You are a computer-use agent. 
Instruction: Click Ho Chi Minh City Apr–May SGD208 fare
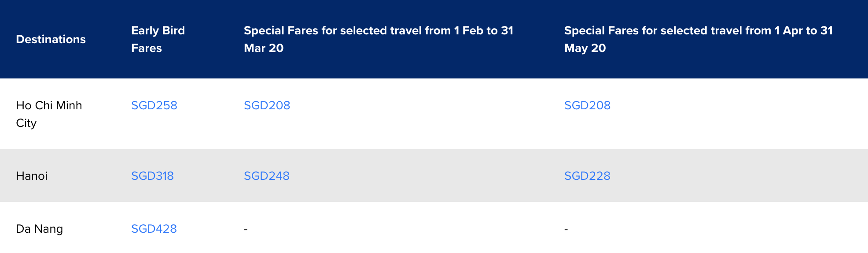click(587, 105)
